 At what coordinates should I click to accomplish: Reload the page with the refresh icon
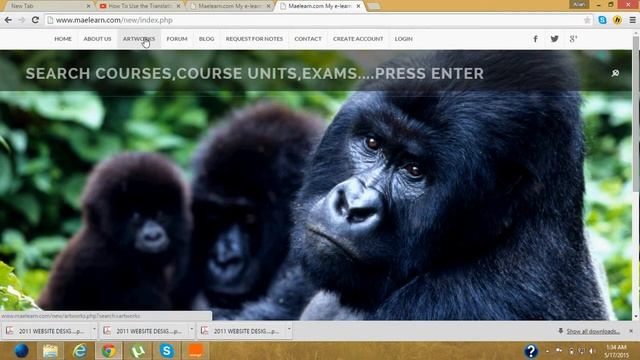(x=35, y=20)
